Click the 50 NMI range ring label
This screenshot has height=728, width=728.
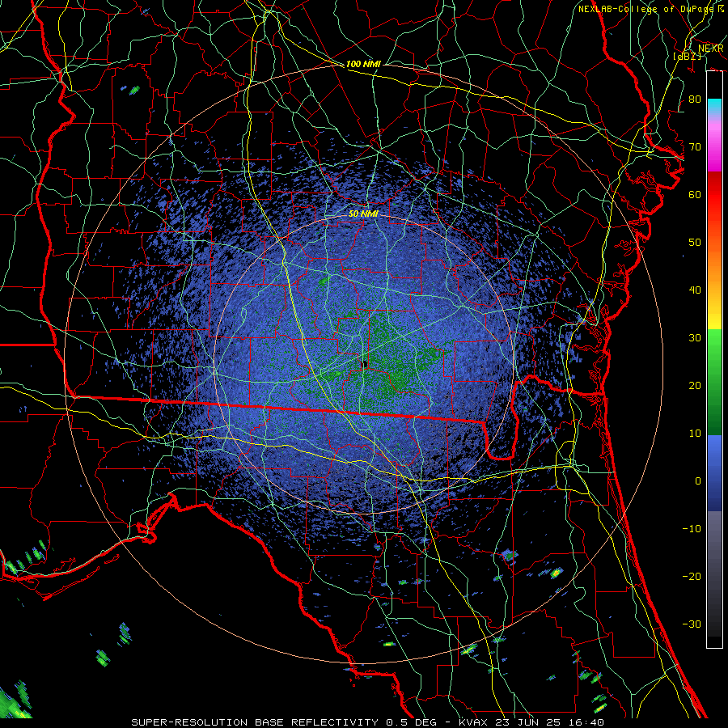pos(363,214)
